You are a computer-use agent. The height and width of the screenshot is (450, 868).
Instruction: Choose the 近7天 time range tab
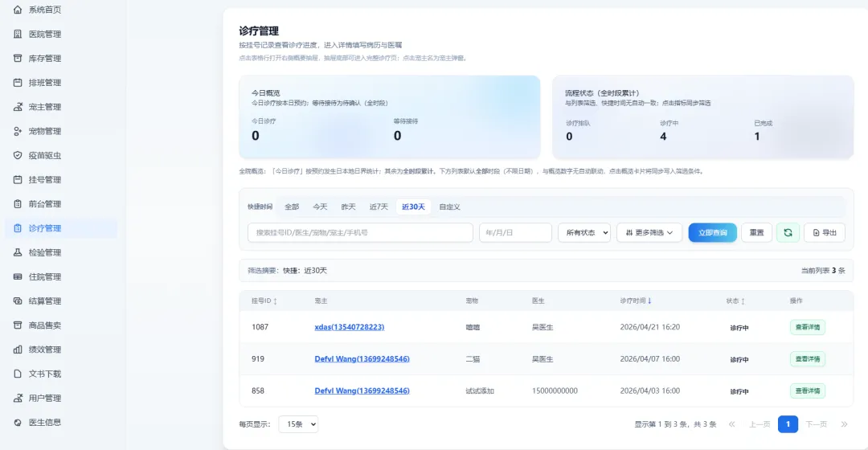tap(379, 207)
